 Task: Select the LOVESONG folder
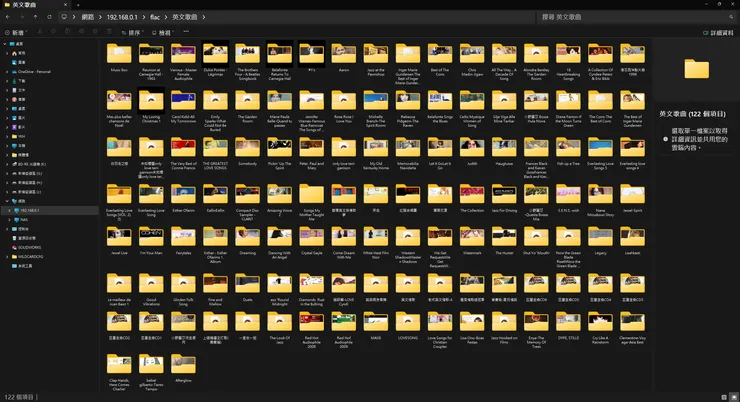408,326
